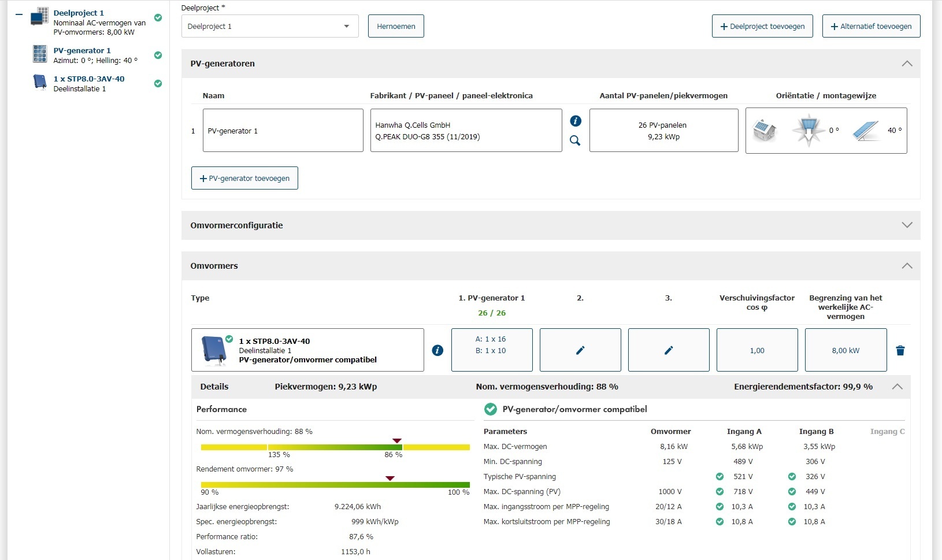942x560 pixels.
Task: Click the PV-generator 1 name field
Action: coord(283,131)
